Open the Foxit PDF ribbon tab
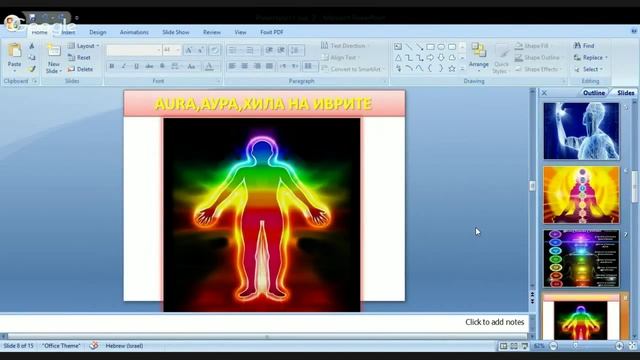 tap(271, 32)
